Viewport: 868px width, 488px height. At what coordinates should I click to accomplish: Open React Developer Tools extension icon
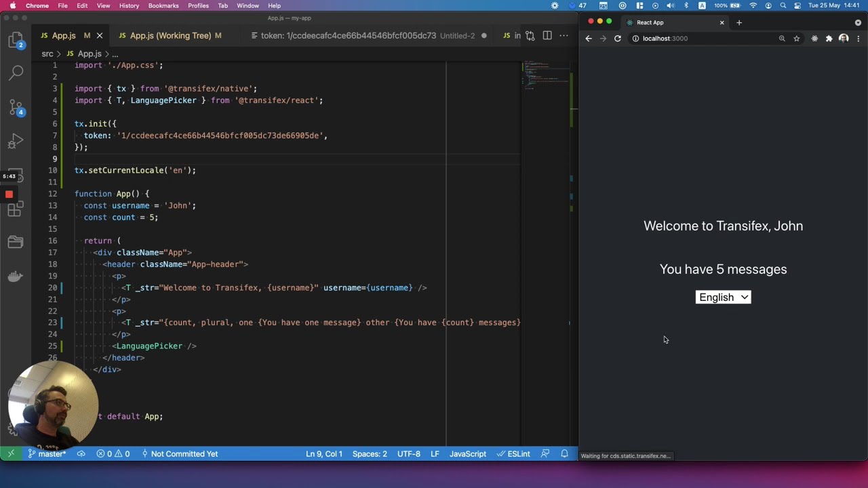(814, 39)
